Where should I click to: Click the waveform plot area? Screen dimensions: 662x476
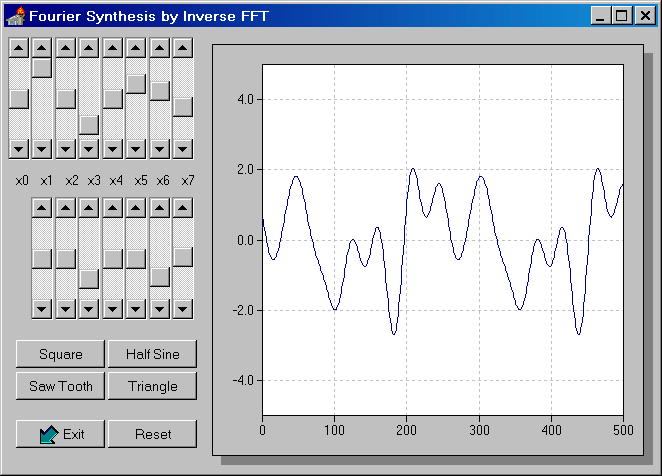click(x=442, y=240)
